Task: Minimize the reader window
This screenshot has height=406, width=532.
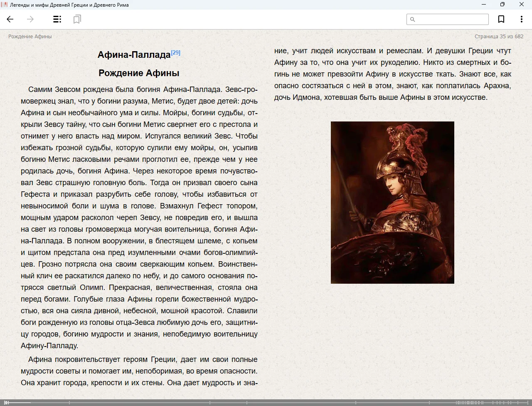Action: [483, 5]
